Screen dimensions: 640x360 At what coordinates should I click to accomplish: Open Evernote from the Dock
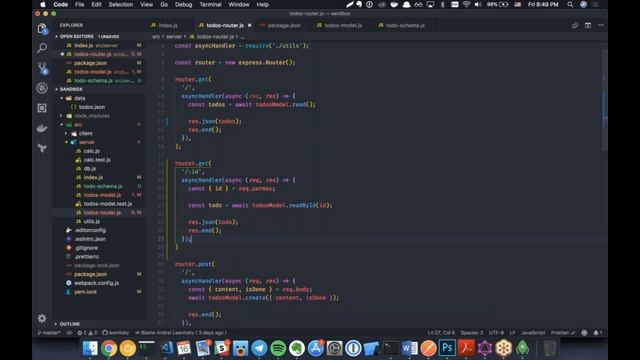click(297, 348)
